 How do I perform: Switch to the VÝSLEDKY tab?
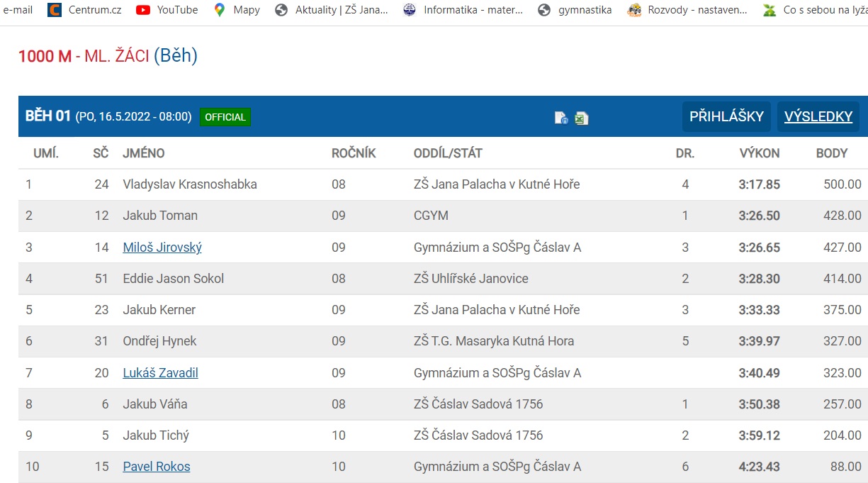pos(818,117)
